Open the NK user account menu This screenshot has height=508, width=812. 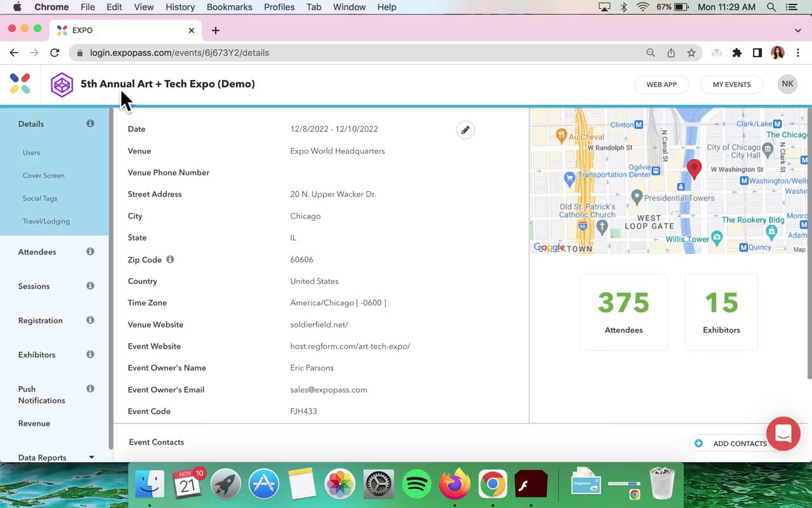click(787, 84)
